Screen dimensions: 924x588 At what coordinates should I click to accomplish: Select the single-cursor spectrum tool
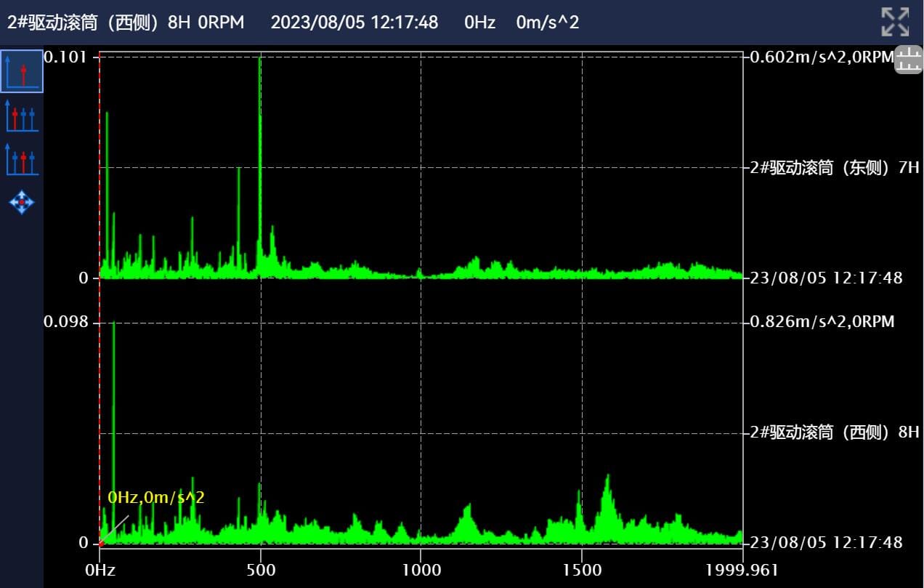tap(22, 71)
